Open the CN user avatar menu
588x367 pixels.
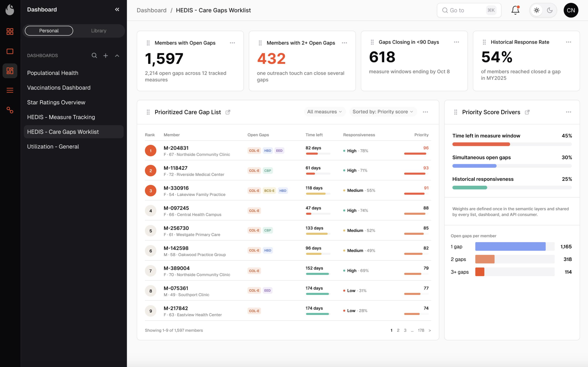571,10
